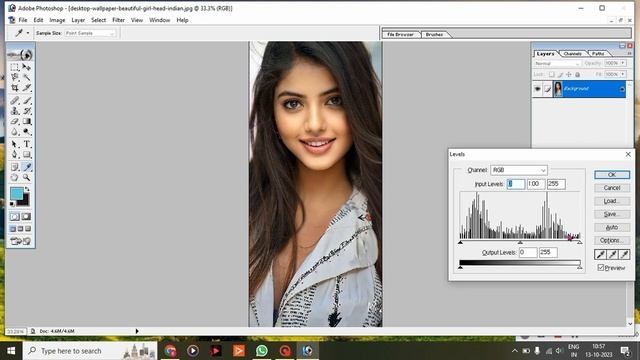Toggle Background layer visibility eye
The width and height of the screenshot is (640, 360).
coord(537,89)
